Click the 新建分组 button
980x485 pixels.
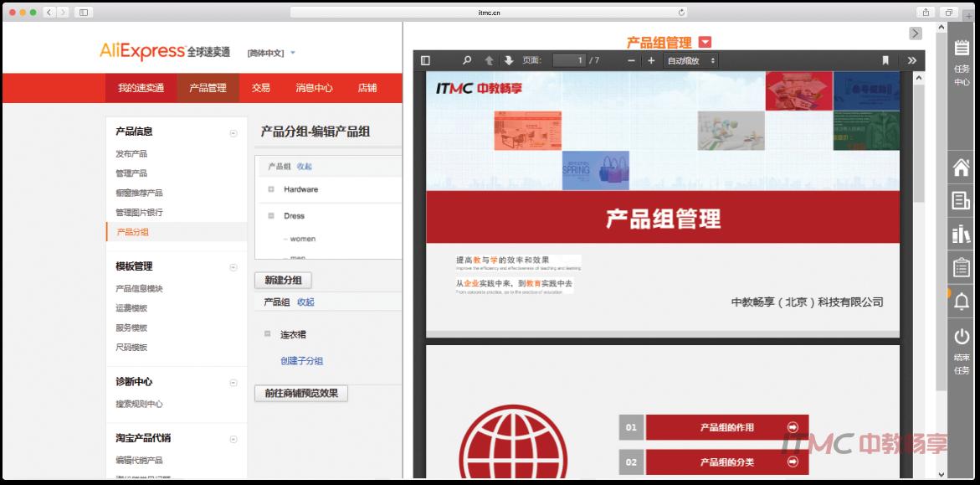pyautogui.click(x=283, y=280)
